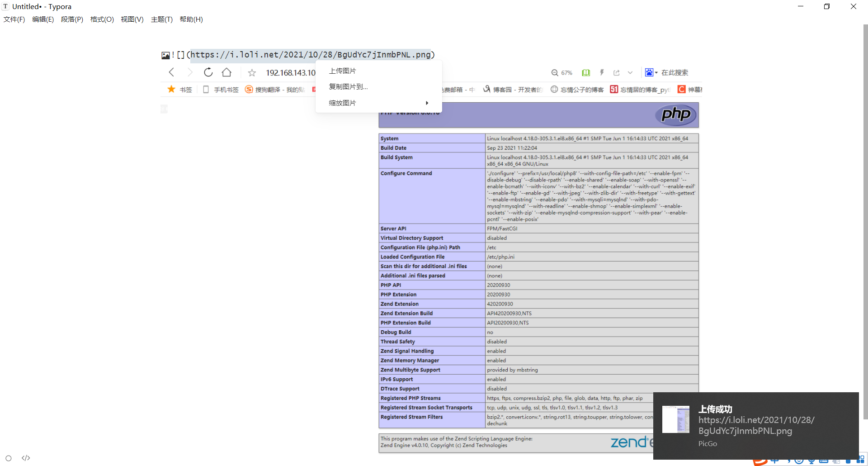
Task: Click the back arrow in the embedded browser screenshot
Action: click(171, 72)
